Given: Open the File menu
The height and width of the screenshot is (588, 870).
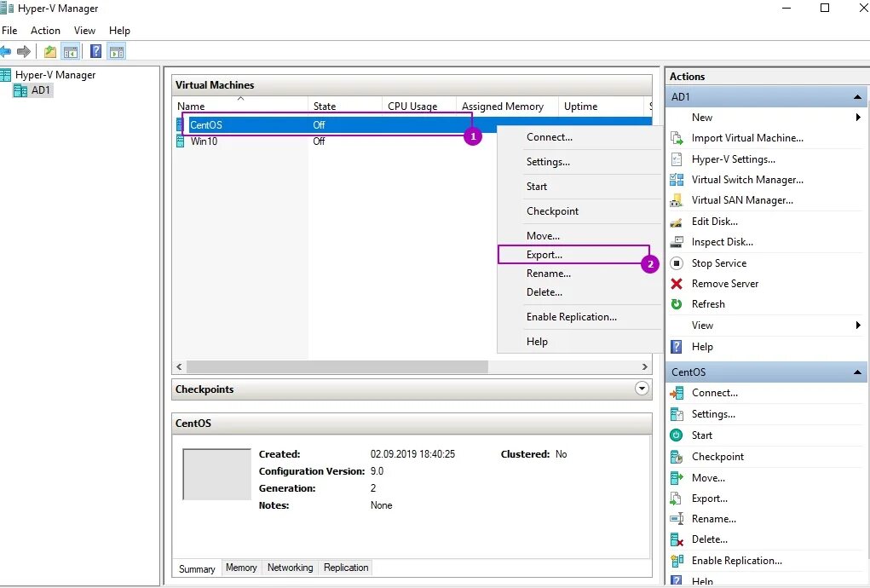Looking at the screenshot, I should (9, 31).
